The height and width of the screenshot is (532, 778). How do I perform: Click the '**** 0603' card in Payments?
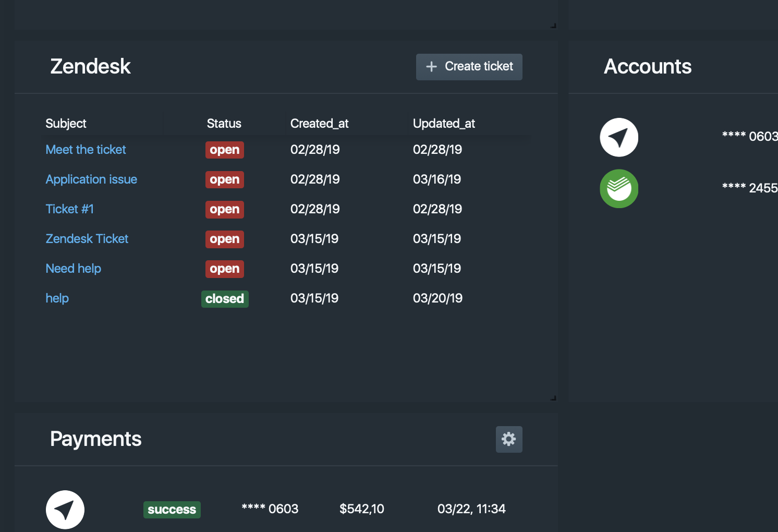click(270, 509)
